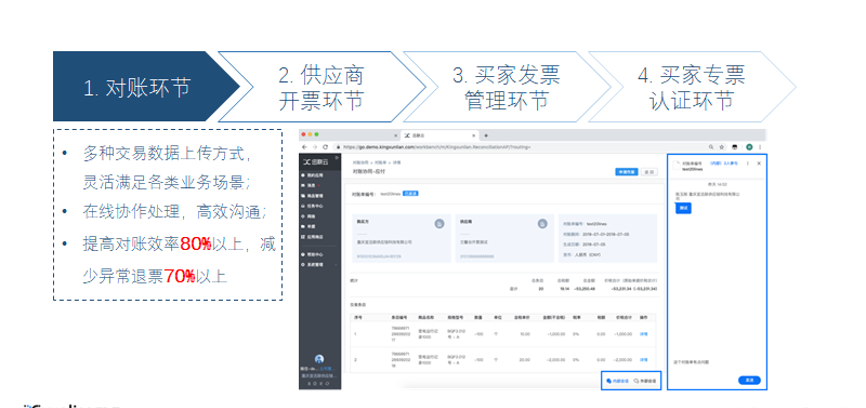Viewport: 866px width, 408px height.
Task: Open 消息 in the sidebar
Action: [308, 185]
